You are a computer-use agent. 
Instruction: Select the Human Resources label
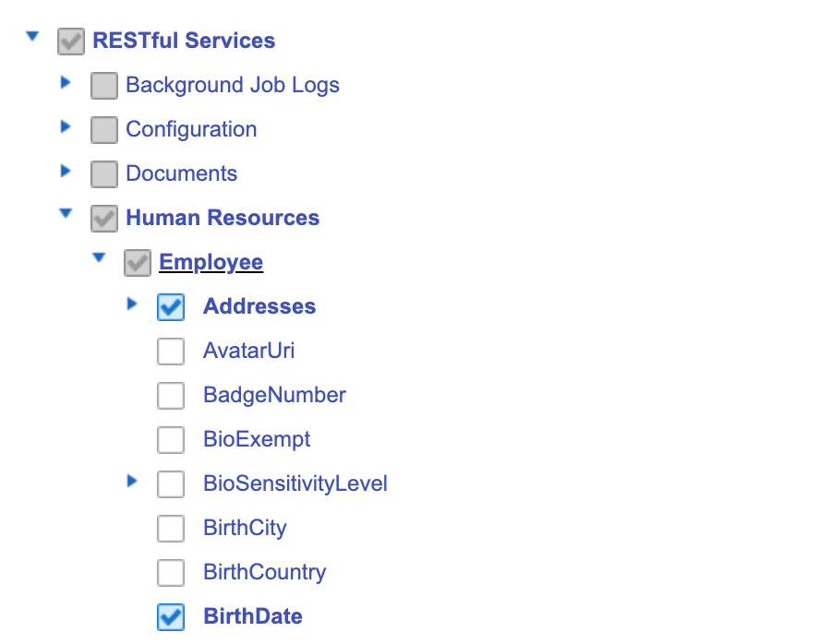tap(223, 218)
